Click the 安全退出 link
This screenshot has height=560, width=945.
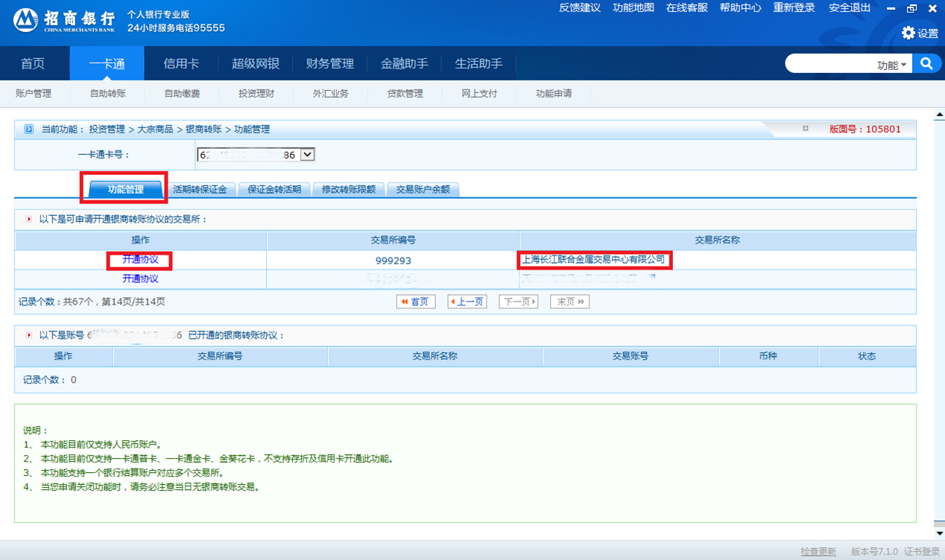[850, 7]
